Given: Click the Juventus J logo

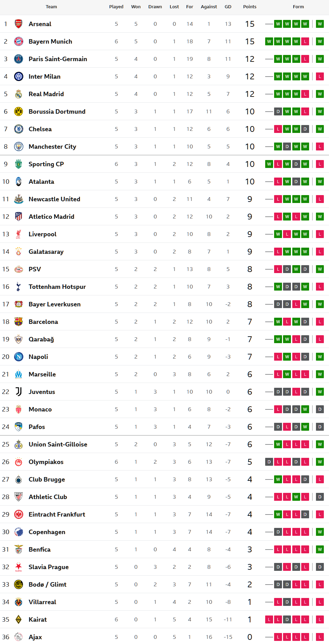Looking at the screenshot, I should point(19,392).
